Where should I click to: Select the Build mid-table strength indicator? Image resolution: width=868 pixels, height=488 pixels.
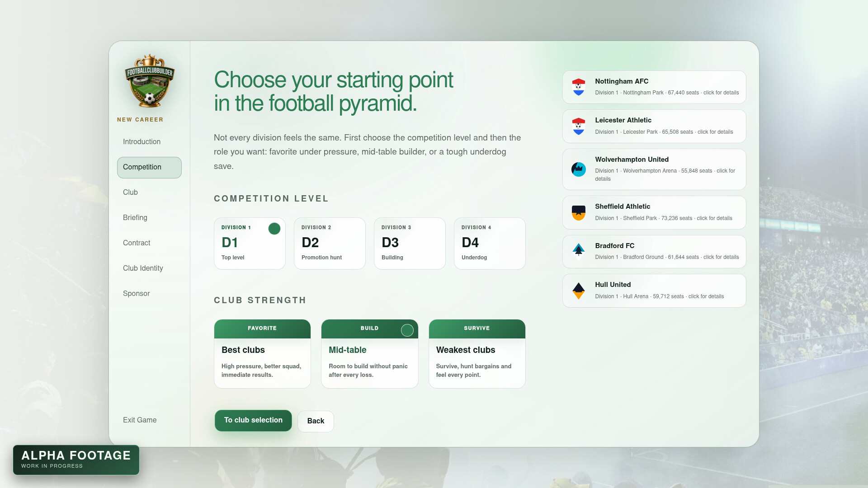(x=407, y=330)
